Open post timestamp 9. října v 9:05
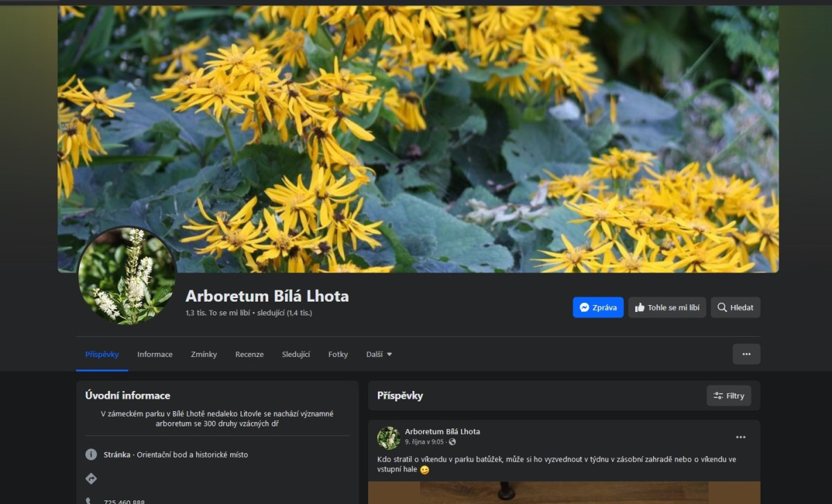The width and height of the screenshot is (832, 504). pyautogui.click(x=424, y=442)
